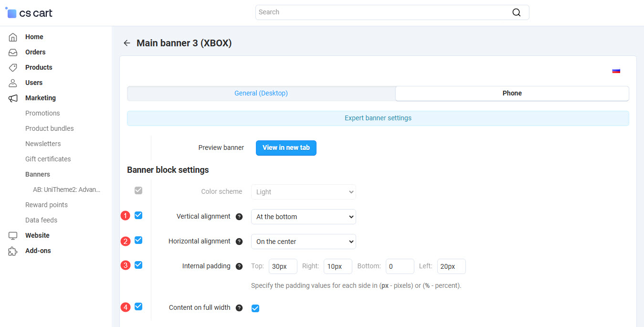Open help tooltip for Vertical alignment
The image size is (644, 327).
point(239,217)
